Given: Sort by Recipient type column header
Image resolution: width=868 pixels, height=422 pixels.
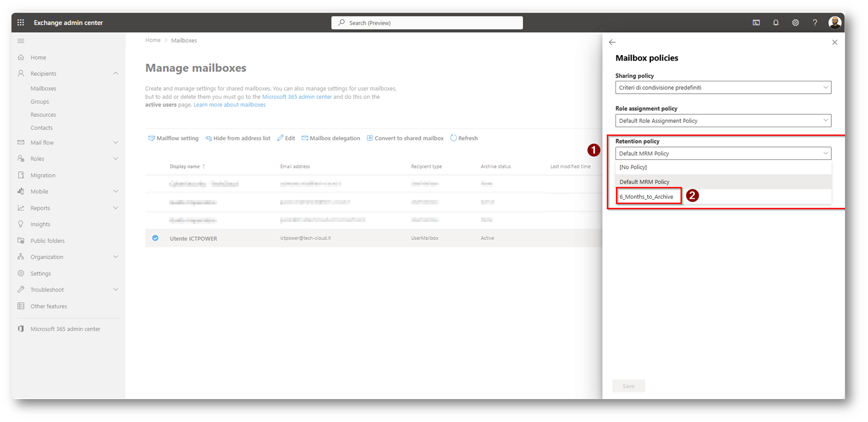Looking at the screenshot, I should (427, 167).
